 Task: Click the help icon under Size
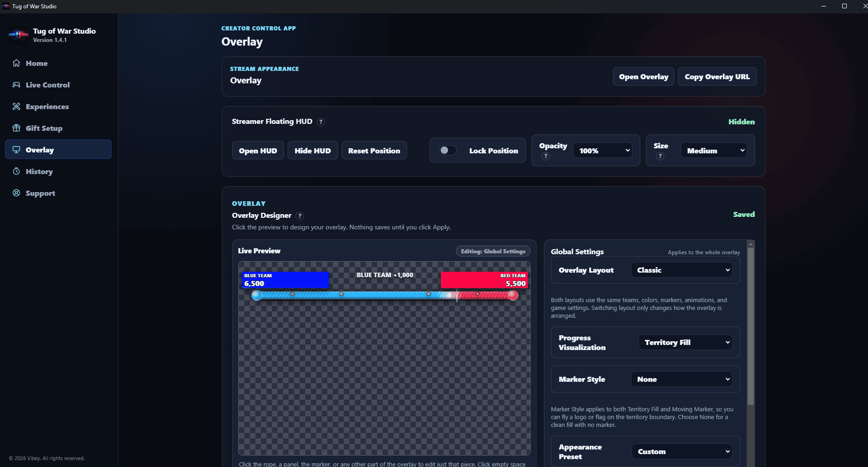(660, 156)
